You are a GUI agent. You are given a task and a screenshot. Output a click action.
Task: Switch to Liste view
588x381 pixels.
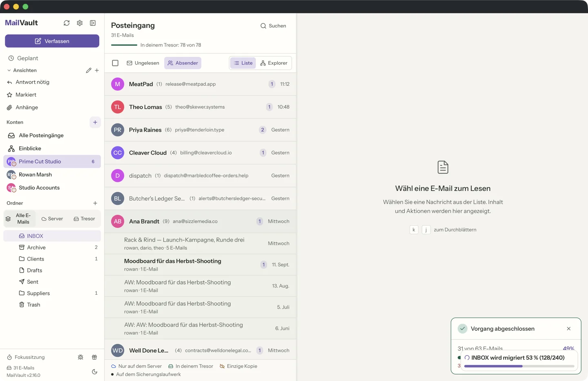coord(243,63)
